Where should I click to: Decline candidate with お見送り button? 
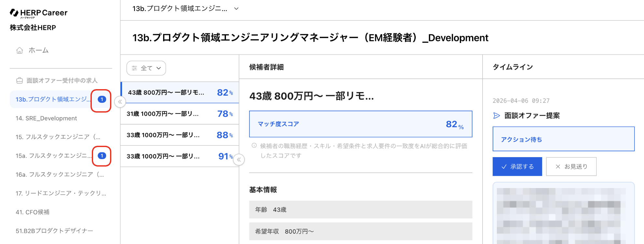pyautogui.click(x=571, y=167)
